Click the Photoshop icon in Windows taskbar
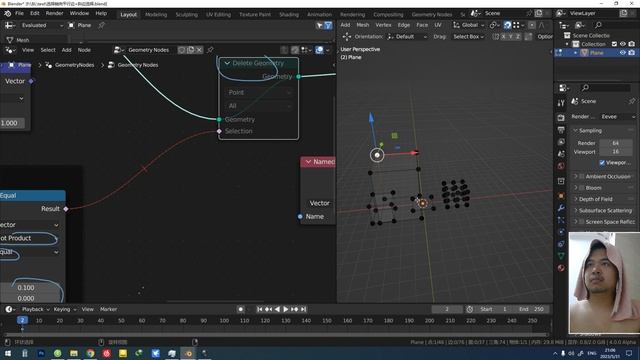Viewport: 640px width, 360px height. [x=41, y=353]
